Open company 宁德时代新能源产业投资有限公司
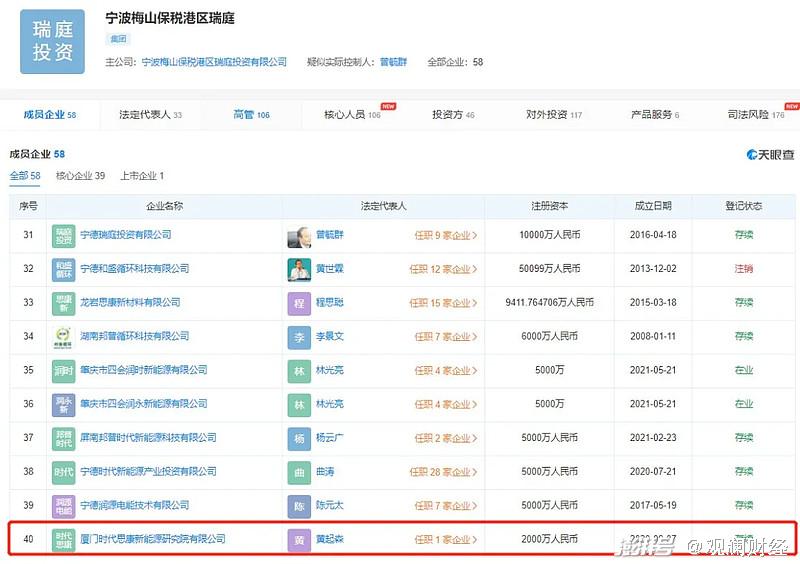The width and height of the screenshot is (800, 564). [x=148, y=471]
